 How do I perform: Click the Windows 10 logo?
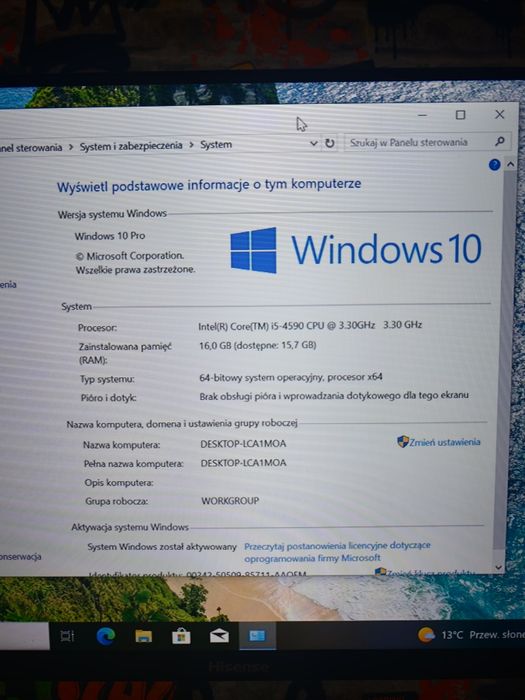tap(356, 250)
